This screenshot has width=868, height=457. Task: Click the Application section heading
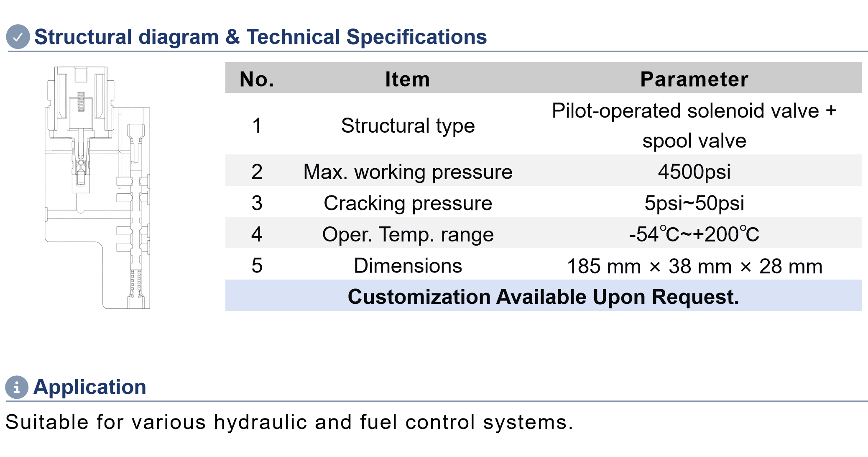click(x=90, y=387)
